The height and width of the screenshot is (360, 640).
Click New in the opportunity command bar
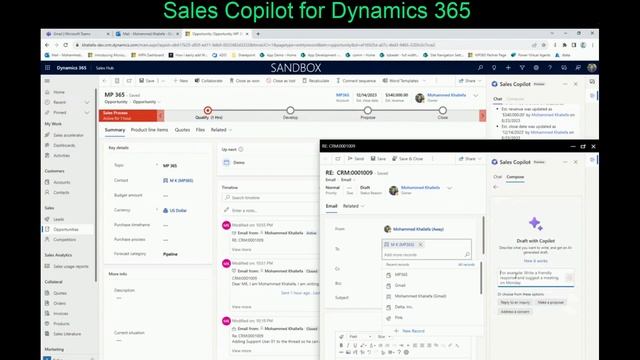[x=181, y=81]
